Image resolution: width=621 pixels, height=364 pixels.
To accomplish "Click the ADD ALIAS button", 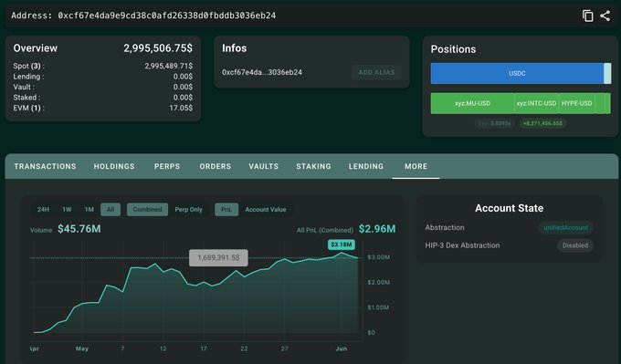I will 376,72.
